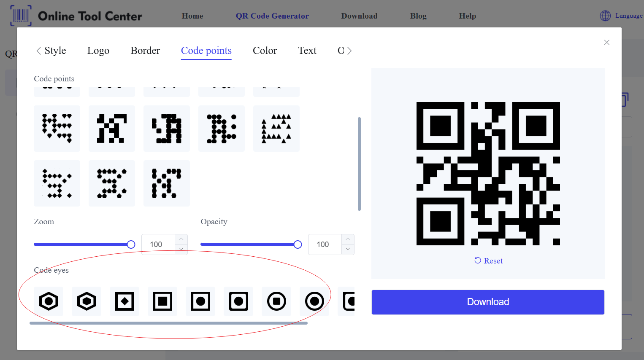644x360 pixels.
Task: Click the Language text label
Action: 629,16
